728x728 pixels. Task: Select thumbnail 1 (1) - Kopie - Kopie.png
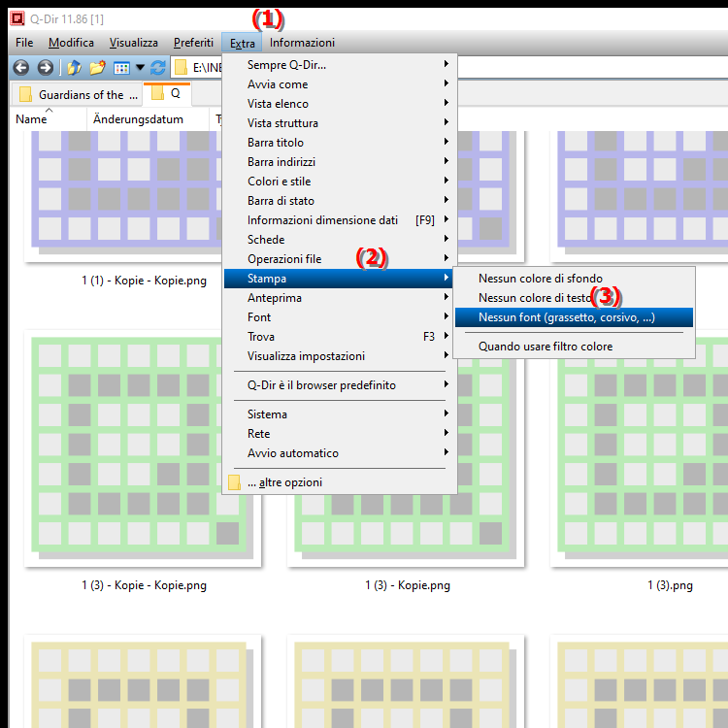pos(123,195)
